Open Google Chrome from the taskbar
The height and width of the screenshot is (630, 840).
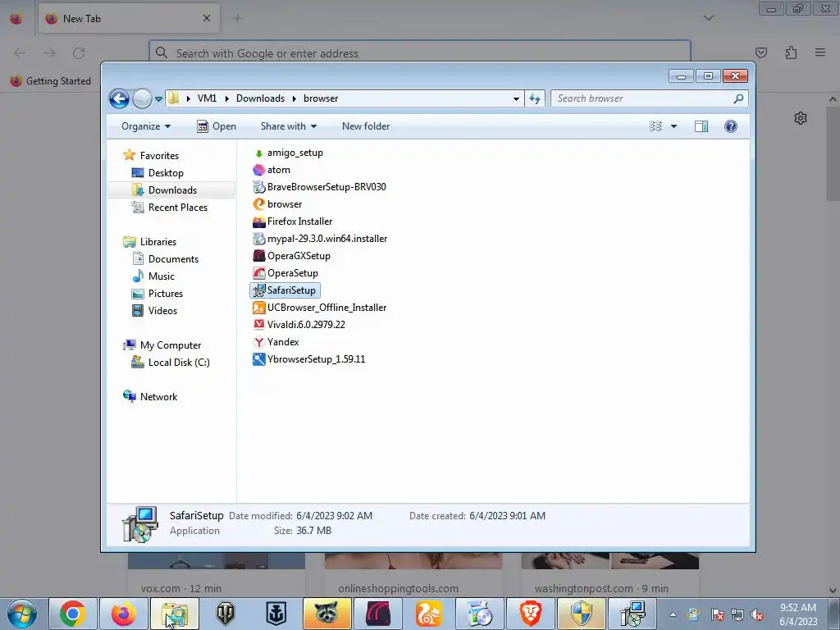click(x=73, y=614)
